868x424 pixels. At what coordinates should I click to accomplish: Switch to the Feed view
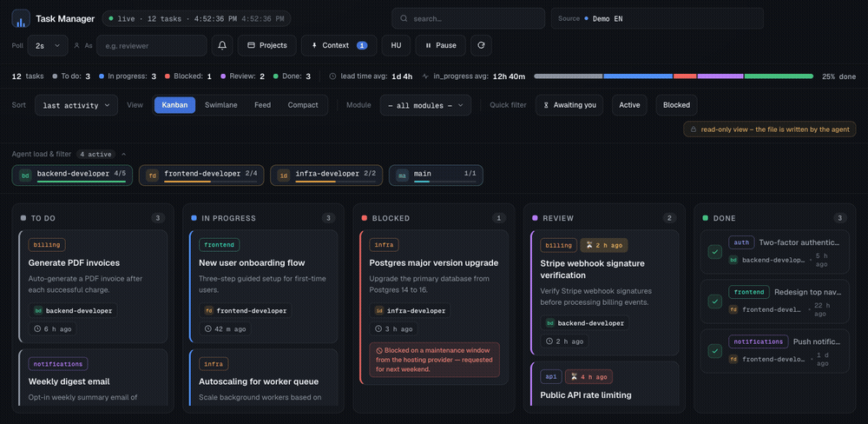coord(262,105)
